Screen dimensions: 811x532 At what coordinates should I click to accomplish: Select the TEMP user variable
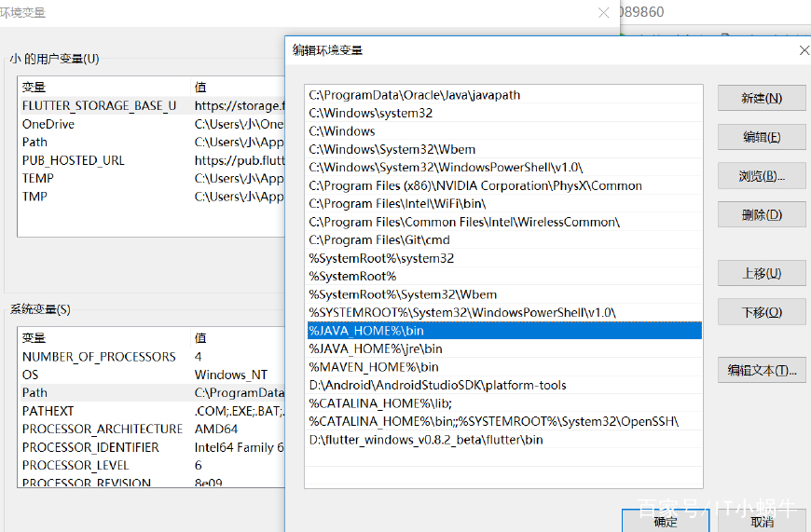click(x=153, y=178)
